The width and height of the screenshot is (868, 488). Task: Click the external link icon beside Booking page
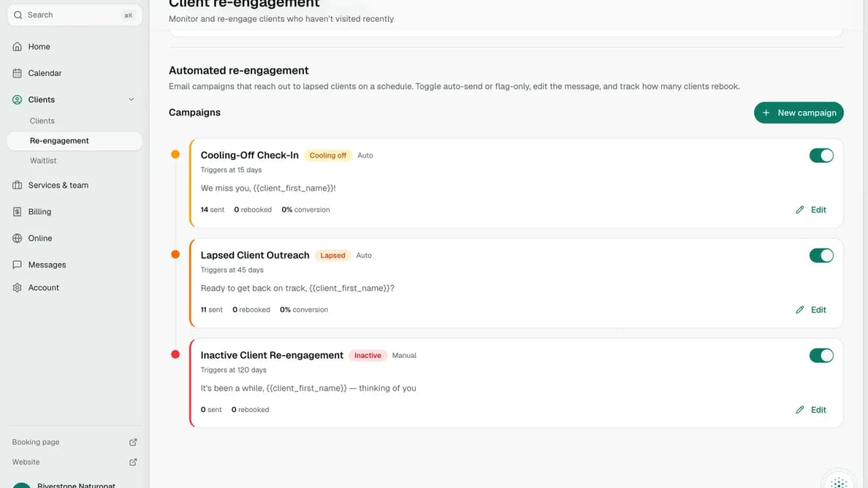[133, 442]
